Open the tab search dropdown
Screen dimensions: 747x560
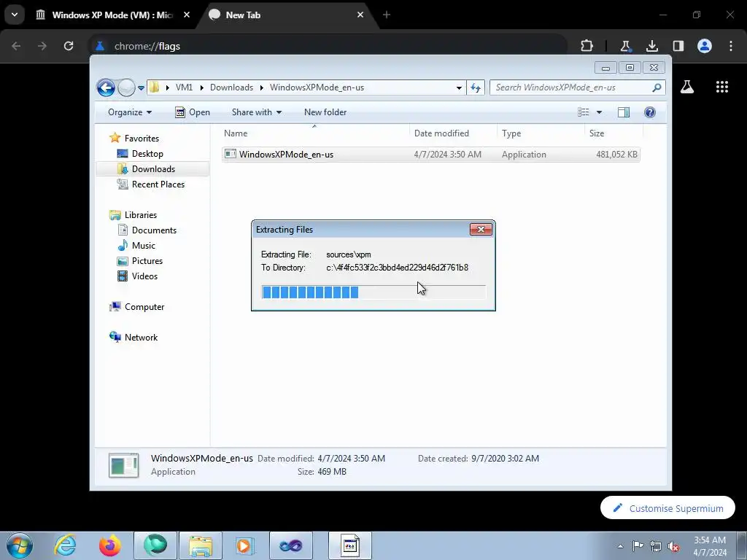(x=15, y=15)
